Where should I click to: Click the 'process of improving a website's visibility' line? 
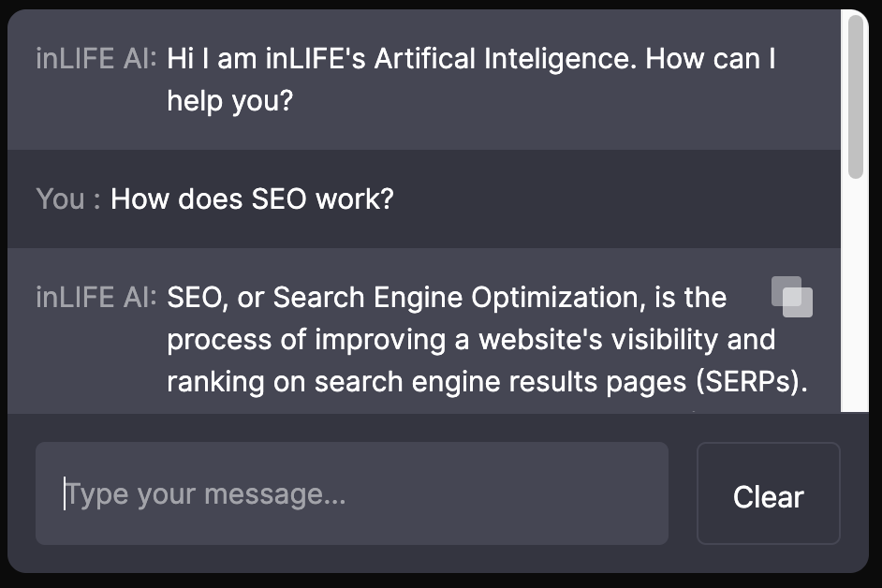(x=443, y=340)
